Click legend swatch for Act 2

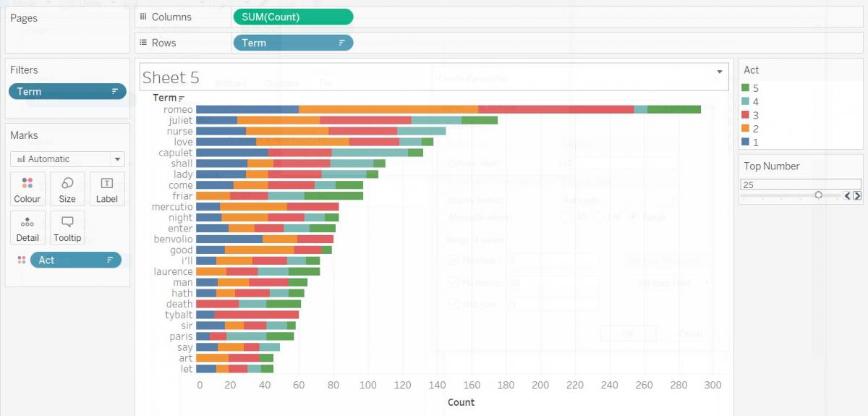[746, 129]
